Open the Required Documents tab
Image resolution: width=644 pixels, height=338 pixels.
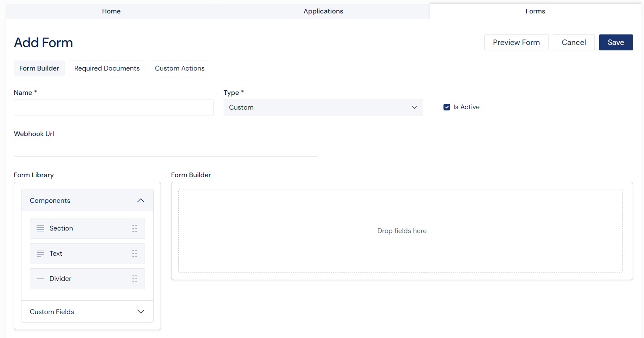[x=107, y=68]
